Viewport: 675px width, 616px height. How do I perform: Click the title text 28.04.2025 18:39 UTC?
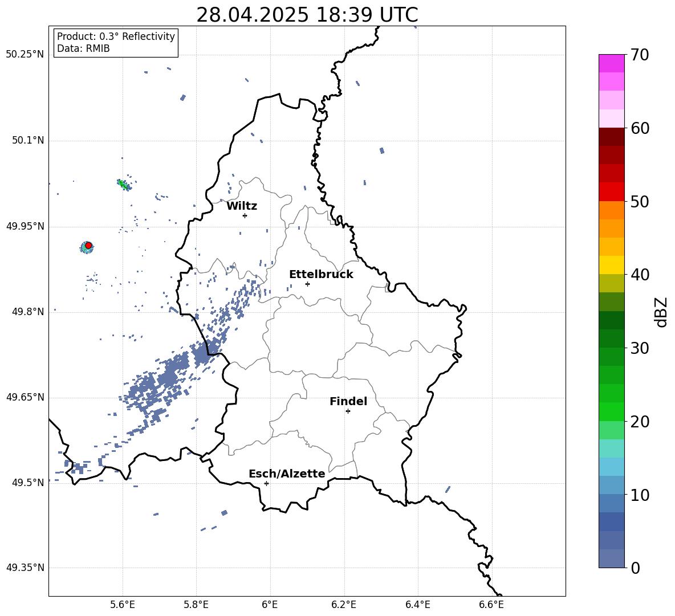pos(307,15)
